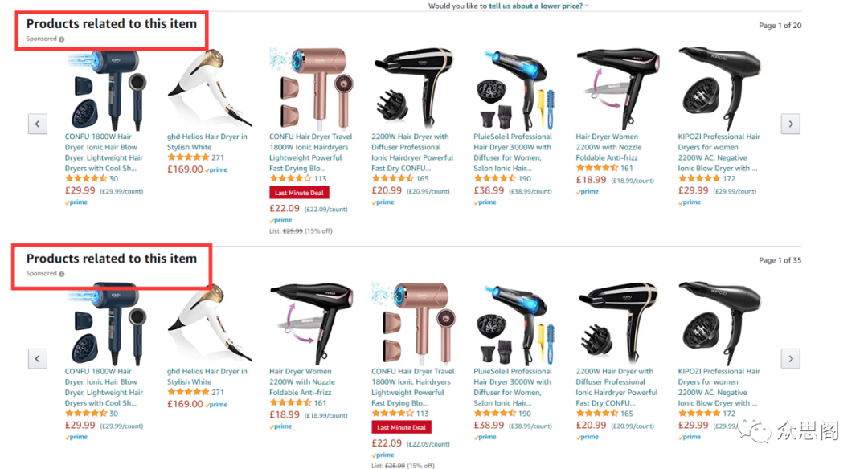Select Last Minute Deal badge in top row
Viewport: 868px width, 469px height.
pos(299,193)
